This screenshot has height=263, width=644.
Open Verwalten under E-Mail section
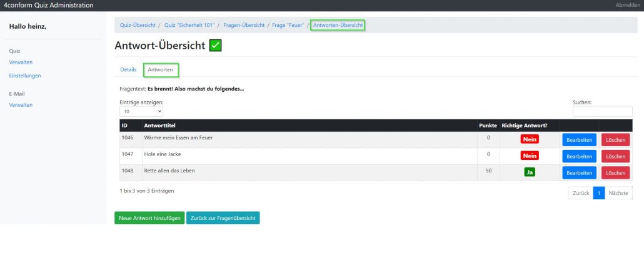click(21, 105)
